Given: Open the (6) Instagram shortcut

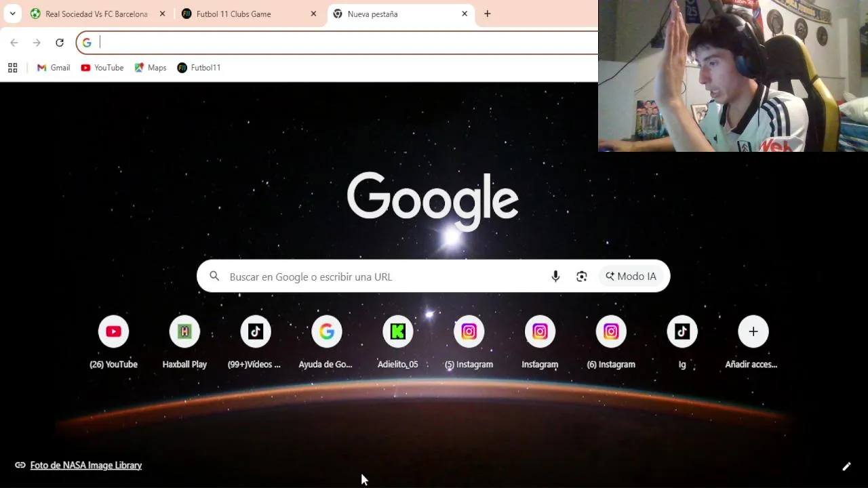Looking at the screenshot, I should 611,343.
